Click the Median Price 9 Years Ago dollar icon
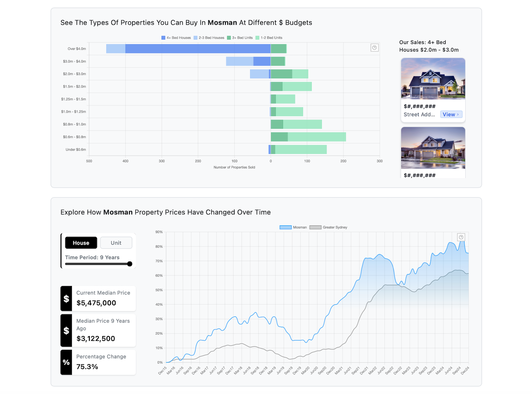 [x=66, y=331]
